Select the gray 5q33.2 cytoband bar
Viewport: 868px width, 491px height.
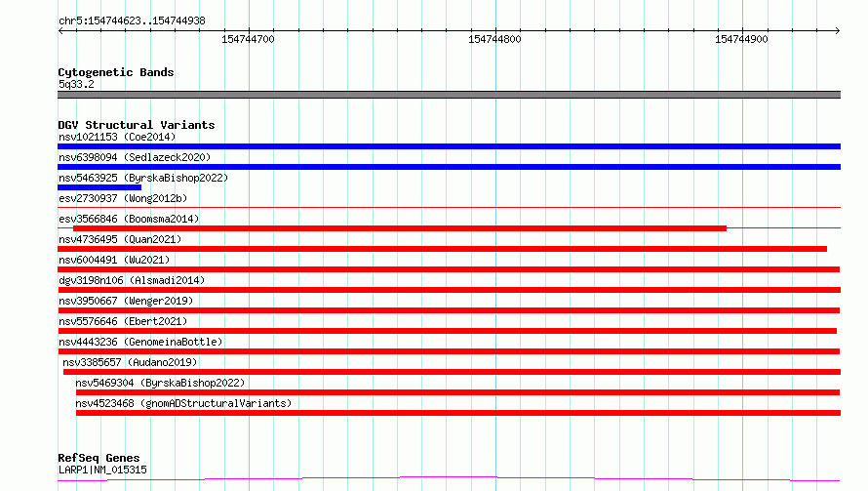click(x=449, y=95)
